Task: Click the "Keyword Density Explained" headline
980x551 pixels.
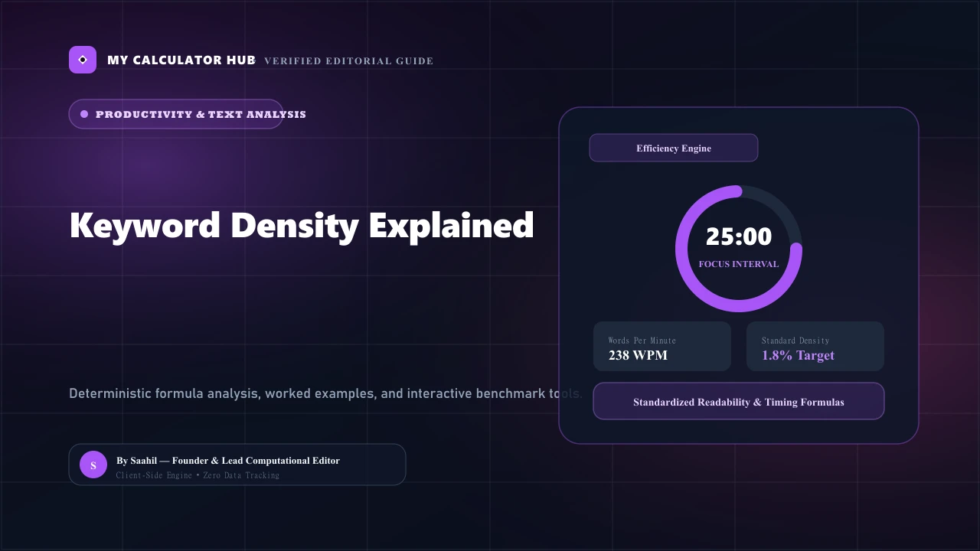Action: coord(302,226)
